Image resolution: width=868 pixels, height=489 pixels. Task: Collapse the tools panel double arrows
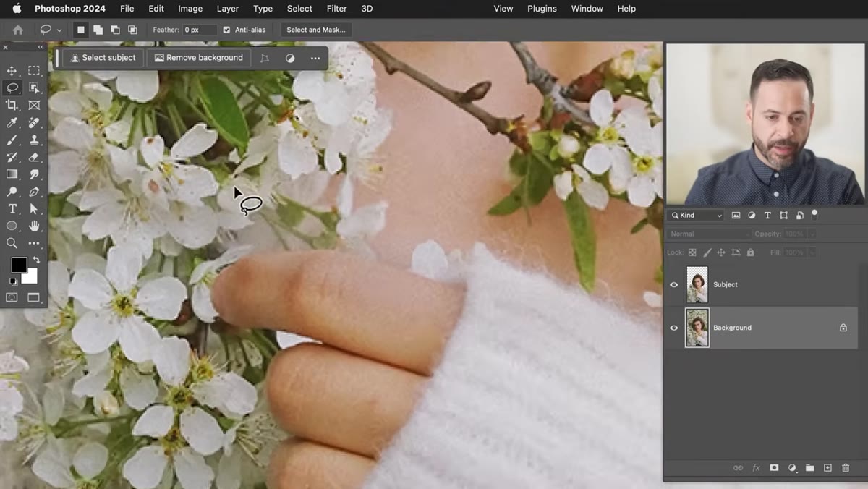(x=41, y=47)
